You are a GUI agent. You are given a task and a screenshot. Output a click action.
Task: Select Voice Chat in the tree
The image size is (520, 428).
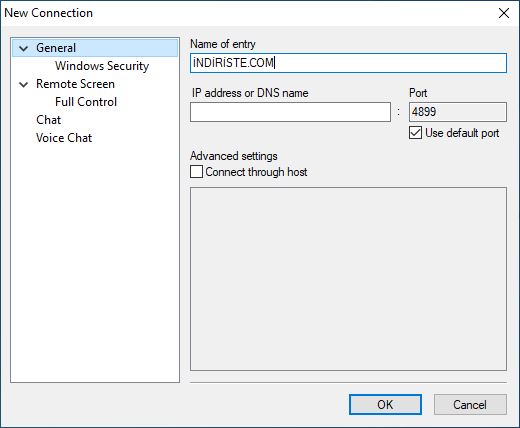tap(64, 138)
